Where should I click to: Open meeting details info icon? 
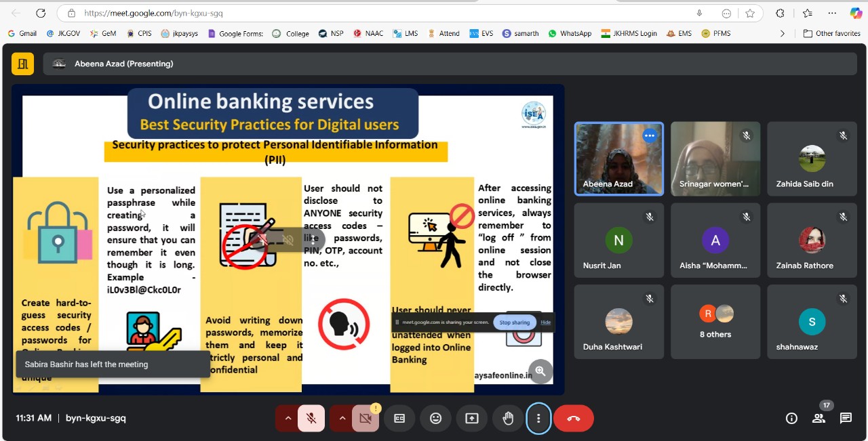791,418
